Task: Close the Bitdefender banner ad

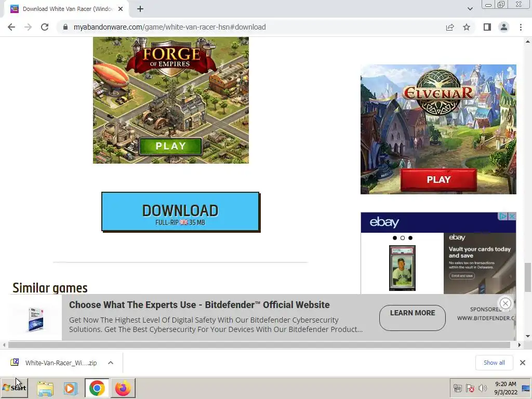Action: click(x=505, y=303)
